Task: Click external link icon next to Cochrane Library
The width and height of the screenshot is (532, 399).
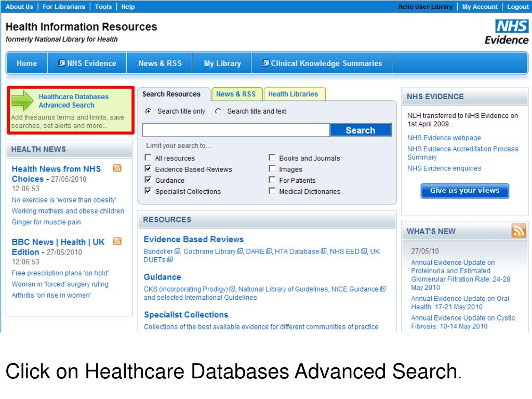Action: click(240, 251)
